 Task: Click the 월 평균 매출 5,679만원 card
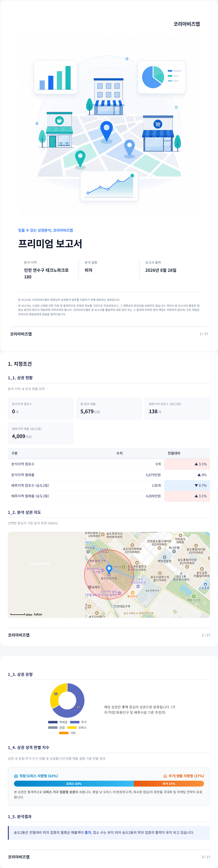[x=109, y=408]
